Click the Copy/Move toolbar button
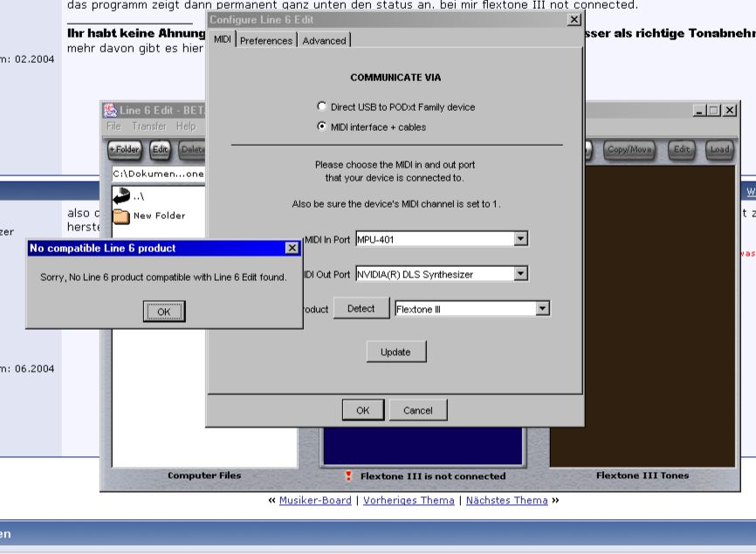 (x=629, y=150)
